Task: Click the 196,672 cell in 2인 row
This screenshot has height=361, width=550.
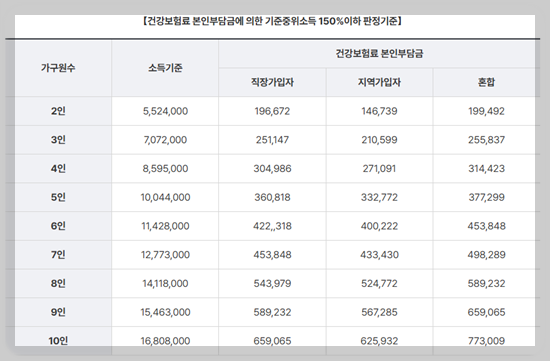Action: point(272,111)
